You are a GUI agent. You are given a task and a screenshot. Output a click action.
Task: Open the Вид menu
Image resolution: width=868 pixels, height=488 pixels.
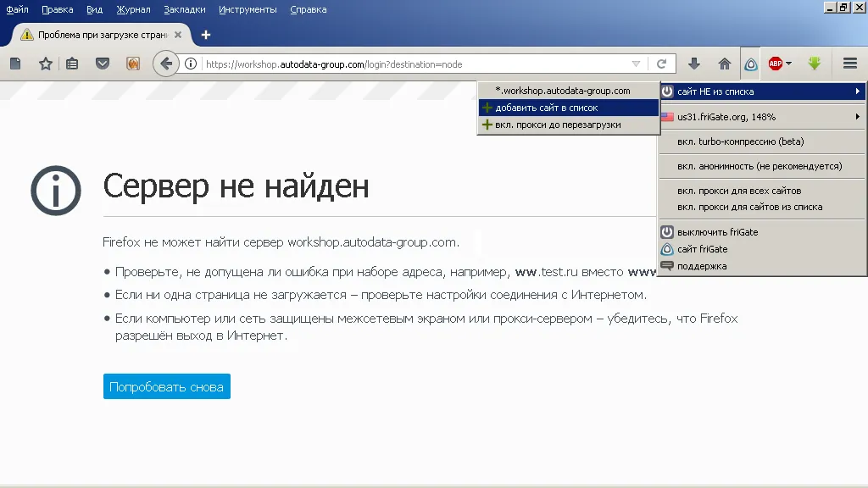point(95,9)
